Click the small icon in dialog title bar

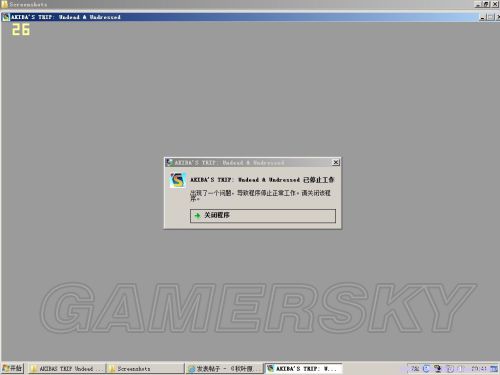pos(169,162)
